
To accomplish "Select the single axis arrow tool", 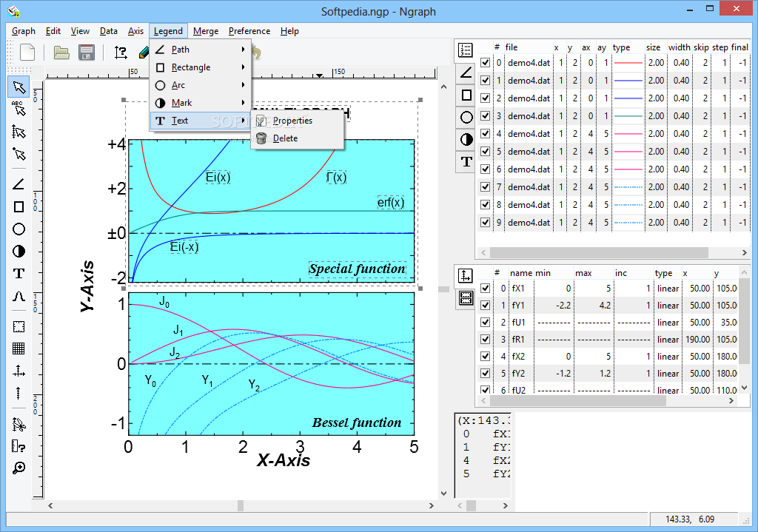I will pos(19,394).
